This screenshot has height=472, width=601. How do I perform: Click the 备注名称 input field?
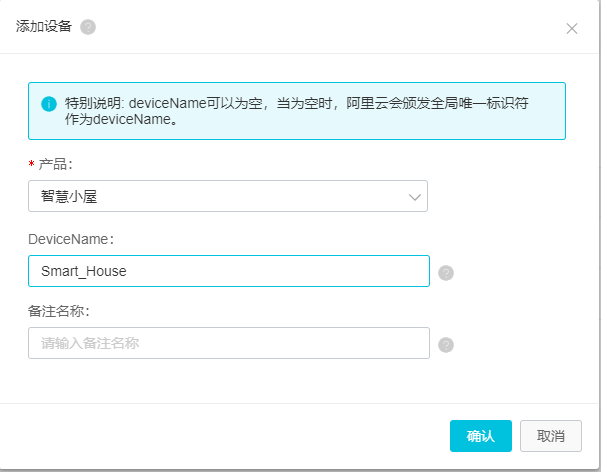coord(229,343)
